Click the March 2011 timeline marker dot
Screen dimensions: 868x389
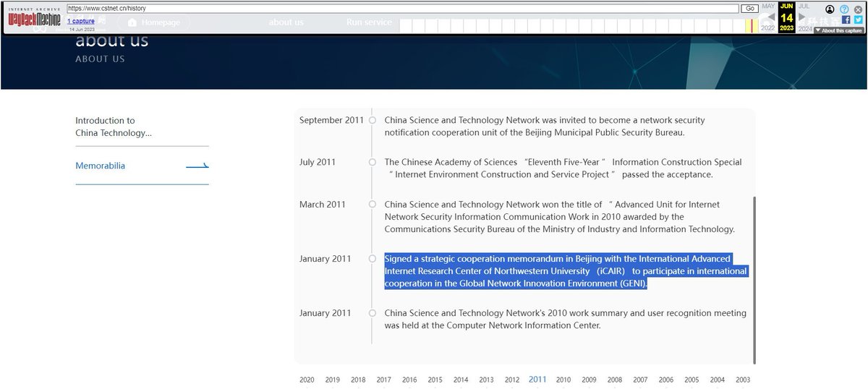point(372,205)
